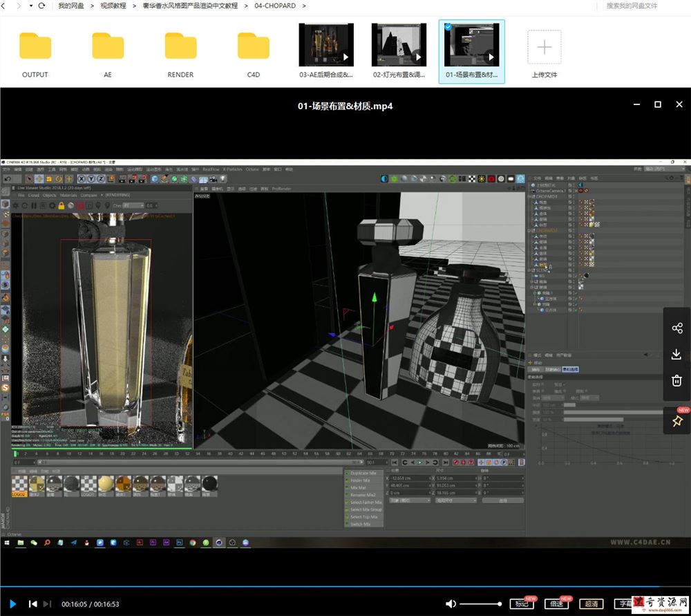Click the C4D cube primitive icon
The image size is (691, 616).
coord(155,178)
